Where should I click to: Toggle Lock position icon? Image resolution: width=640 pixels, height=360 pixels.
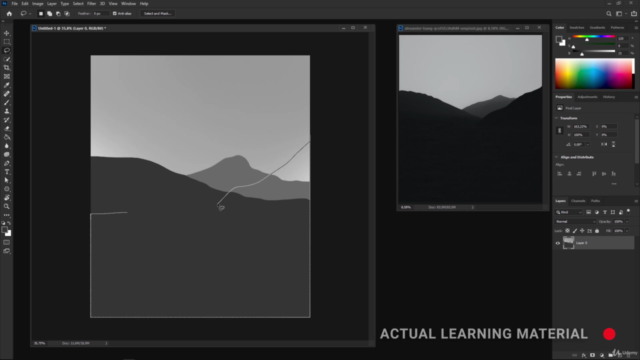click(582, 231)
